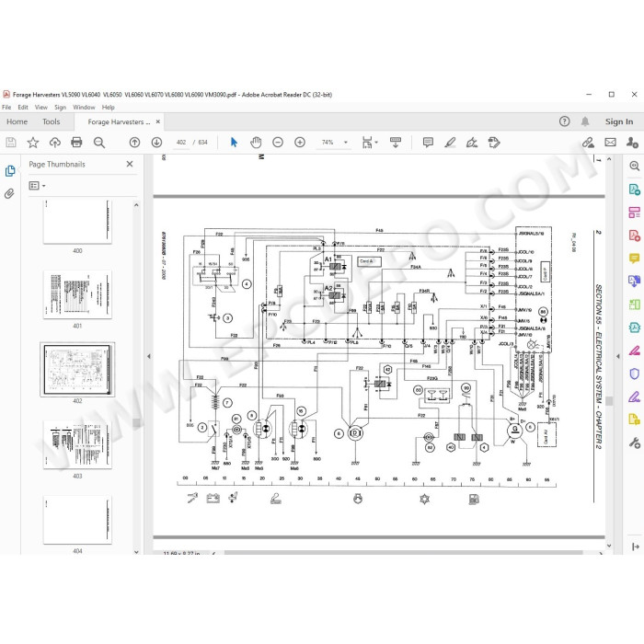644x644 pixels.
Task: Click the Sign In button
Action: [x=619, y=121]
